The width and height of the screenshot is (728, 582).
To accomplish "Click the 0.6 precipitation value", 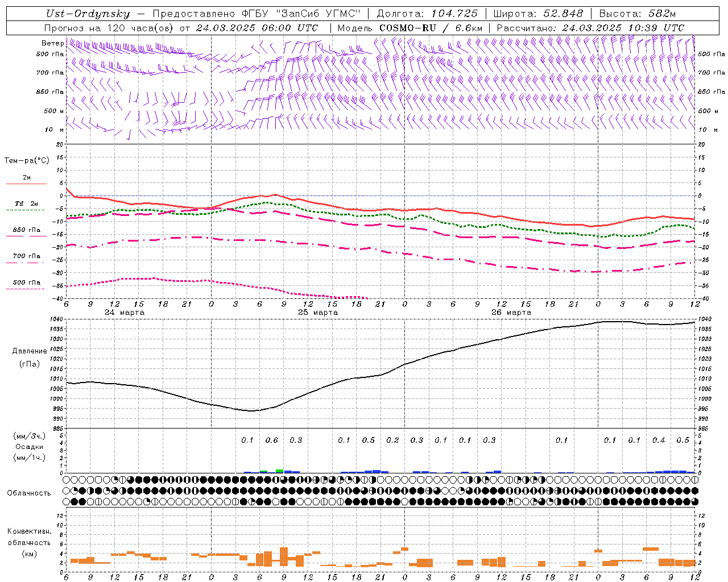I will pyautogui.click(x=272, y=440).
